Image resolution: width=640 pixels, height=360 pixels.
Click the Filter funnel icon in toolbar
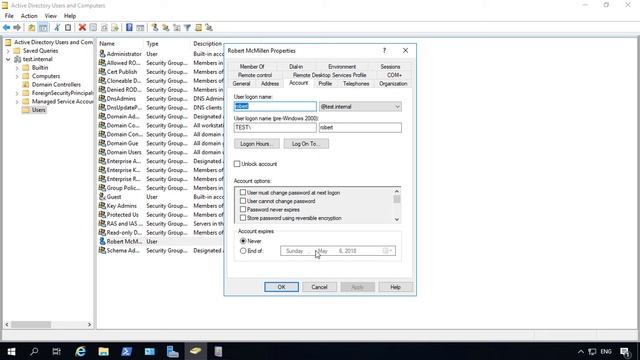(x=187, y=27)
